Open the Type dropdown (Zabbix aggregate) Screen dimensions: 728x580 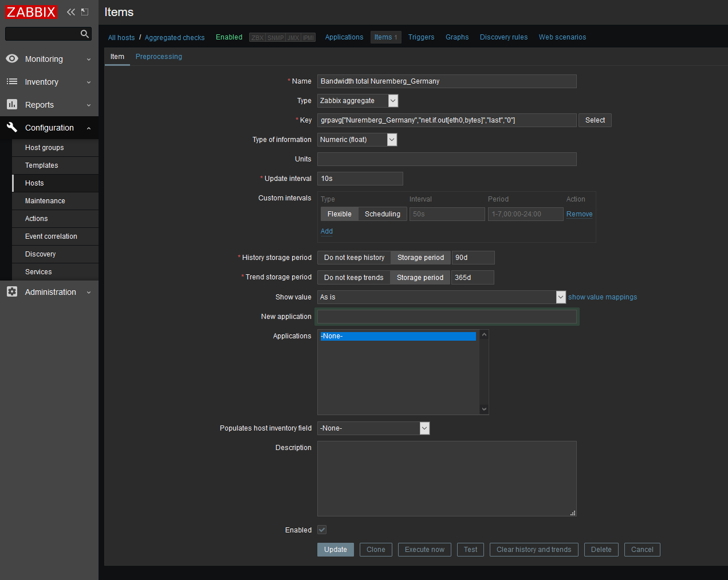tap(357, 101)
